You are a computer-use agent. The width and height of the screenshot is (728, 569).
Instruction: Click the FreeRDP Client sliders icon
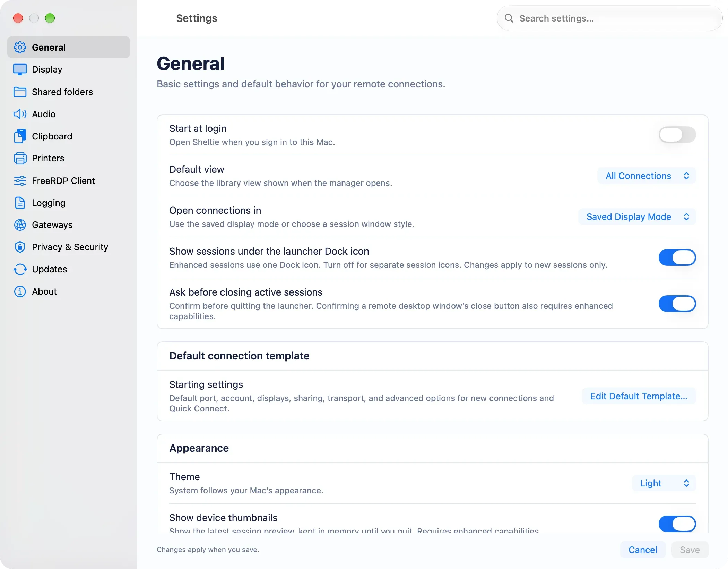point(20,181)
